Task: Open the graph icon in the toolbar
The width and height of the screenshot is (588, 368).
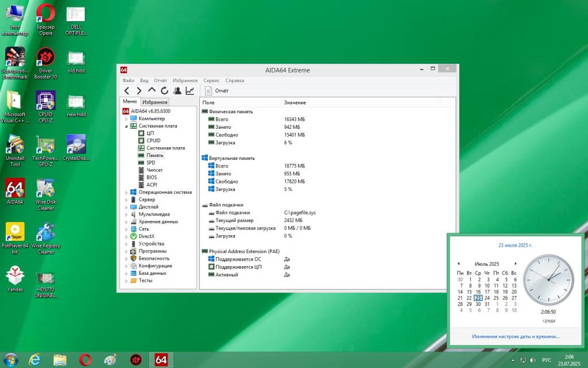Action: 189,90
